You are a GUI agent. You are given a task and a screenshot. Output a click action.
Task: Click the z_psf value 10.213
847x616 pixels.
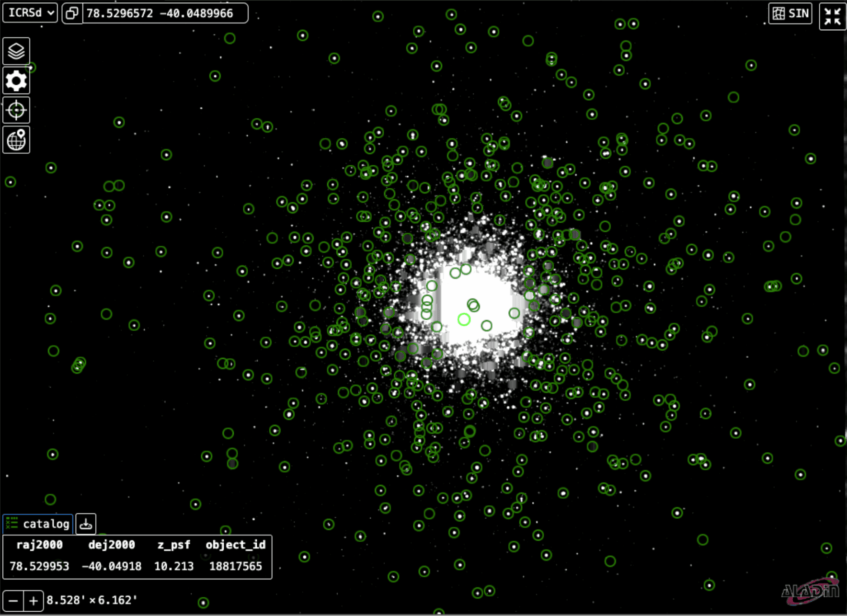pos(173,566)
